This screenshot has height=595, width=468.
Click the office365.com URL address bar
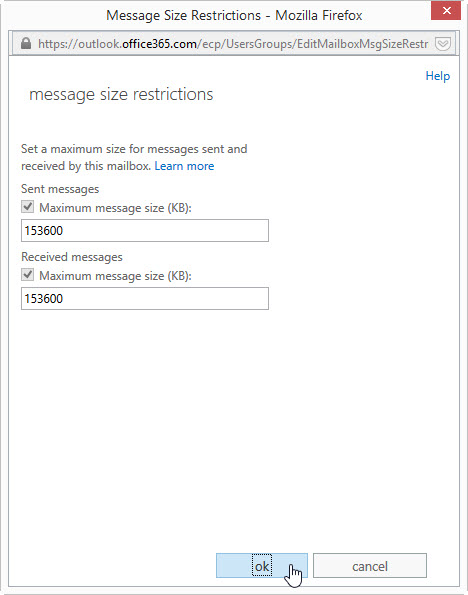233,44
